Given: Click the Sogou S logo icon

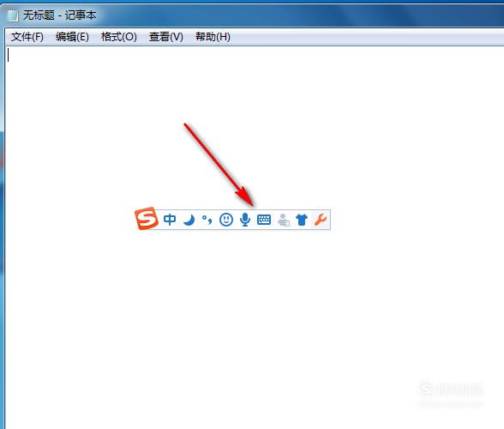Looking at the screenshot, I should click(x=147, y=219).
